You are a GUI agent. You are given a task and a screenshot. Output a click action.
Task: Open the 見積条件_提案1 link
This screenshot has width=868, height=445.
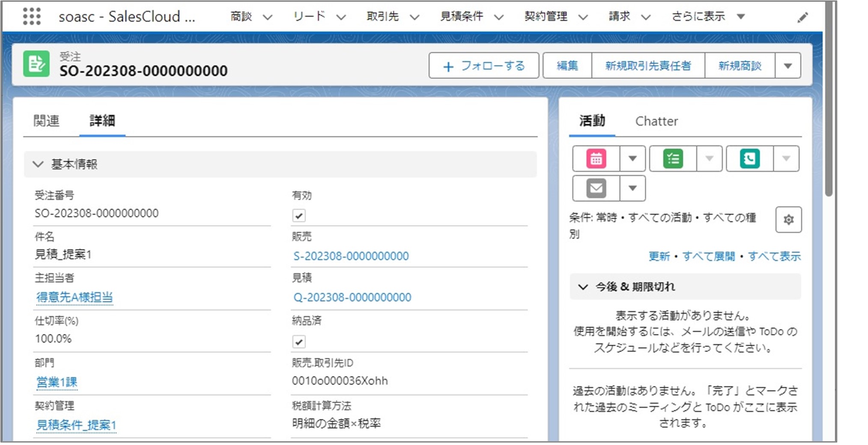tap(76, 425)
